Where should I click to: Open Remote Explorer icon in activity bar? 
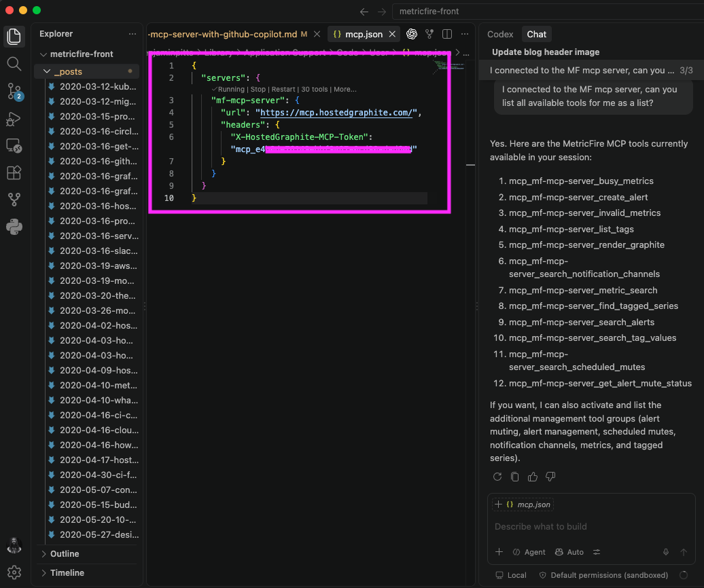tap(14, 146)
